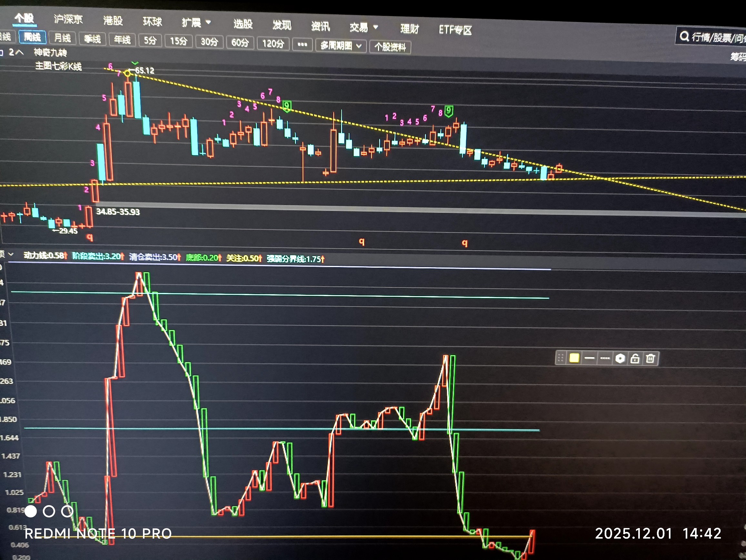Viewport: 746px width, 560px height.
Task: Click the 神奇九转 indicator label
Action: coord(50,52)
